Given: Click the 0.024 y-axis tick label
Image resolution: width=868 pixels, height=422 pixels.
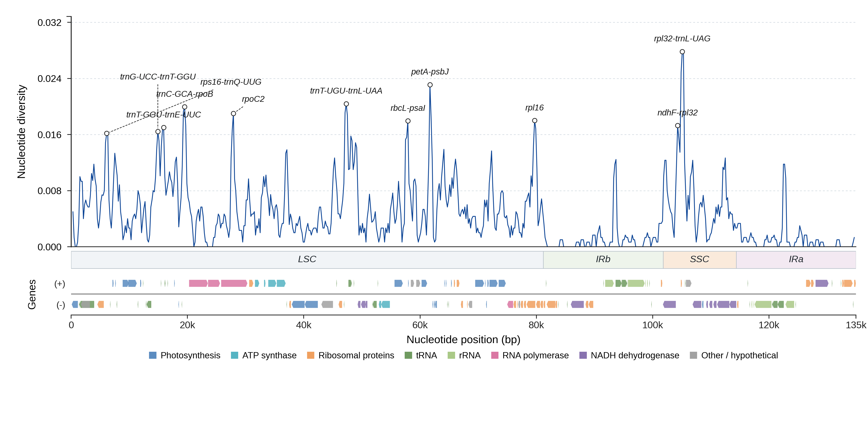Looking at the screenshot, I should pyautogui.click(x=50, y=79).
